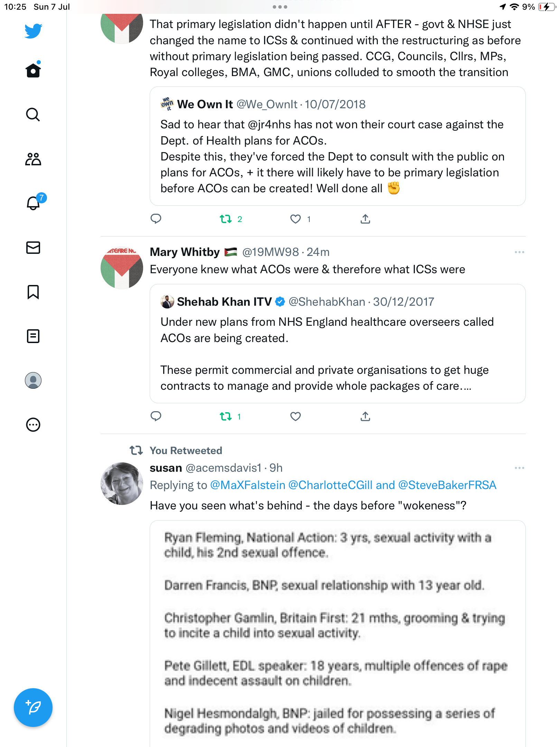560x747 pixels.
Task: Open the @MaXFalstein mention link
Action: (x=248, y=485)
